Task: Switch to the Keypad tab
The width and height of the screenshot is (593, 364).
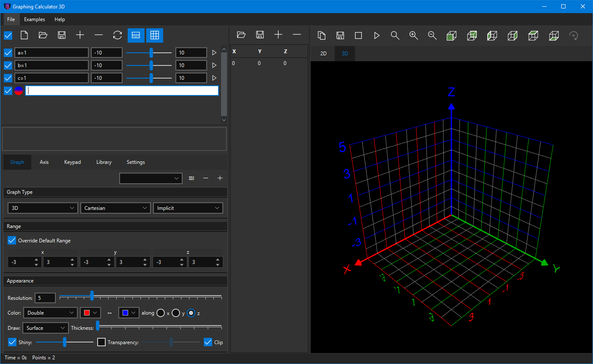Action: coord(72,162)
